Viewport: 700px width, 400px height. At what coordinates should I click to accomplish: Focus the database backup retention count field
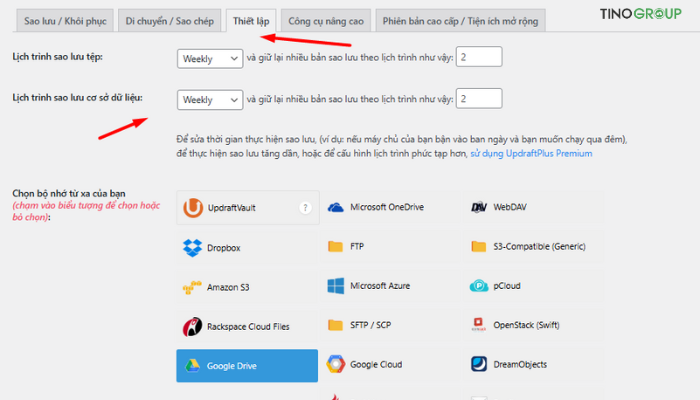479,98
